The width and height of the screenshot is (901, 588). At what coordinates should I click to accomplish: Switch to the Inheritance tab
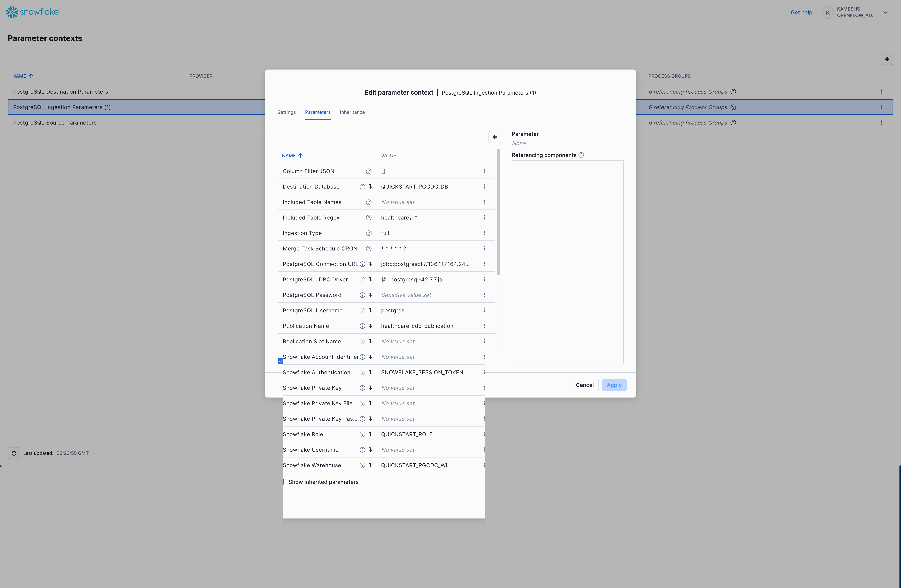pyautogui.click(x=352, y=112)
